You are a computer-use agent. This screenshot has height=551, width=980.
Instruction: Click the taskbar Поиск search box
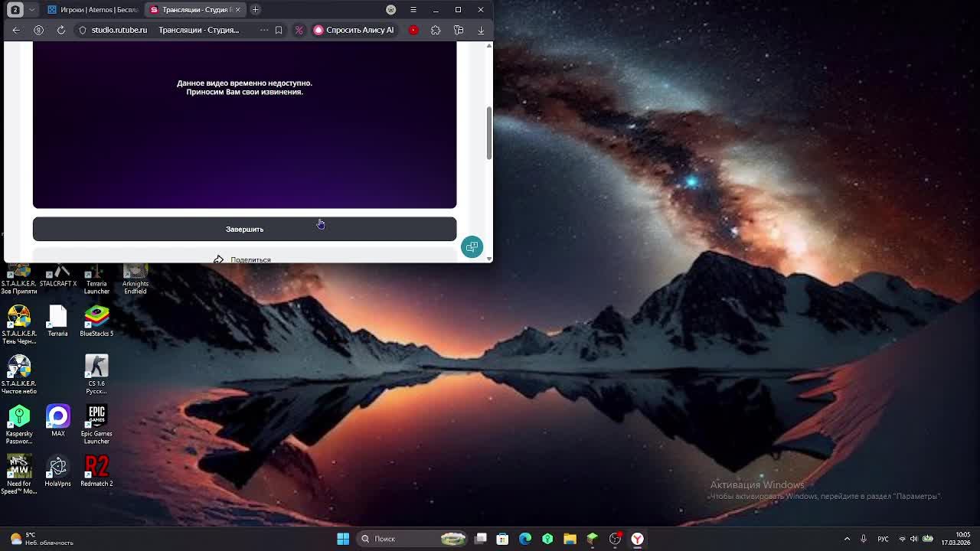[x=413, y=539]
